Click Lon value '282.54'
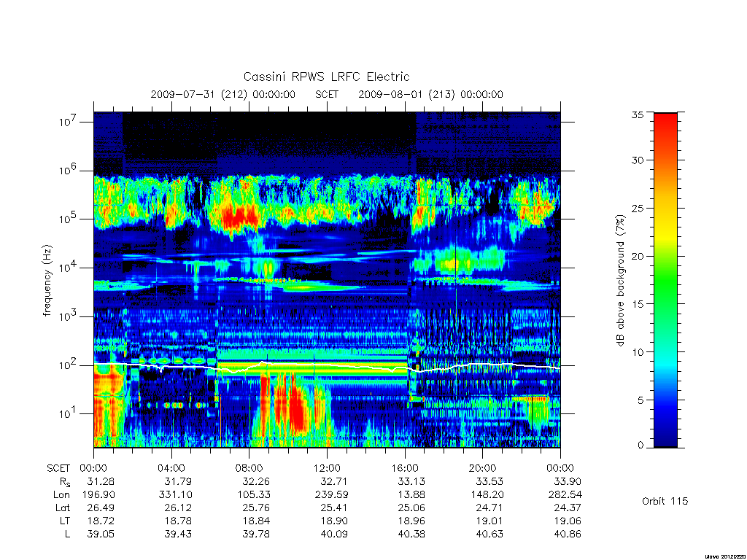Image resolution: width=747 pixels, height=560 pixels. pyautogui.click(x=565, y=495)
